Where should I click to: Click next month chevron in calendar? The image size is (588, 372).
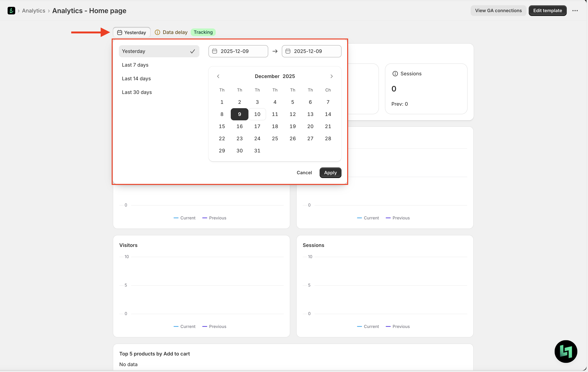point(331,76)
